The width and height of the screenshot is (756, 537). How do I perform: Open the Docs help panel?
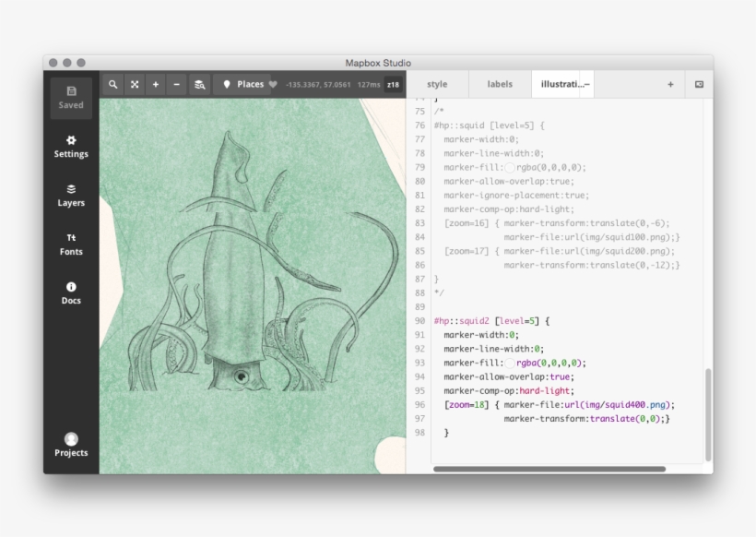click(71, 293)
